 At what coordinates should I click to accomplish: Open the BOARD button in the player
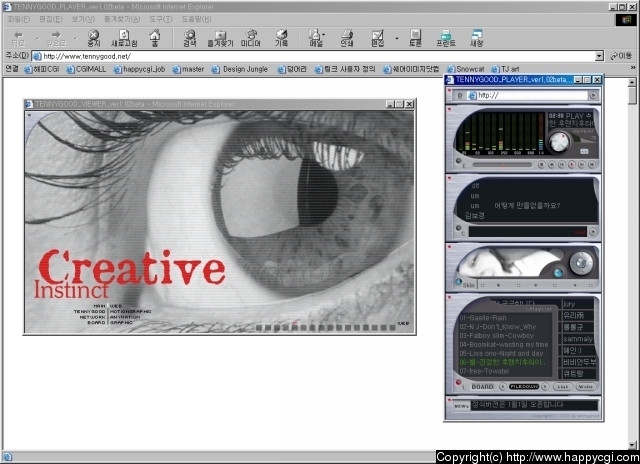(482, 386)
